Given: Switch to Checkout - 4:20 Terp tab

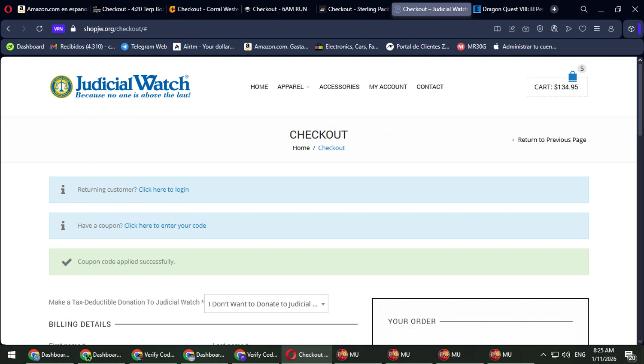Looking at the screenshot, I should 128,9.
